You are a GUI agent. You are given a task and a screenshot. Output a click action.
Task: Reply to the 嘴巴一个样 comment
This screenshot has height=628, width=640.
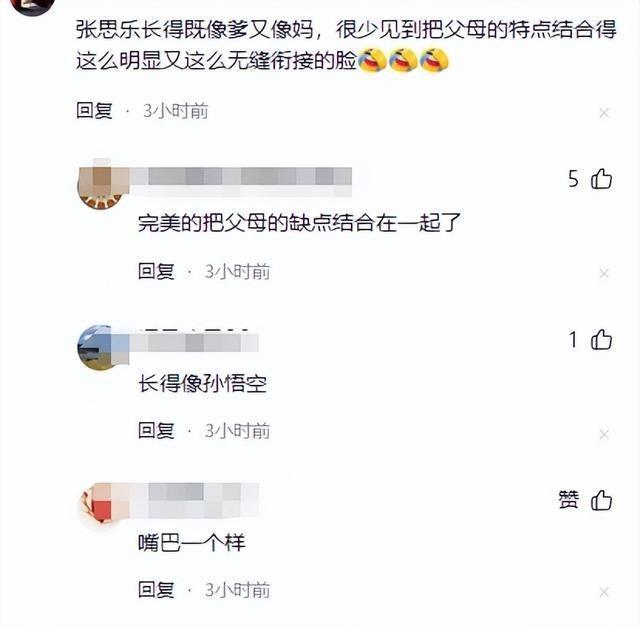(x=156, y=590)
